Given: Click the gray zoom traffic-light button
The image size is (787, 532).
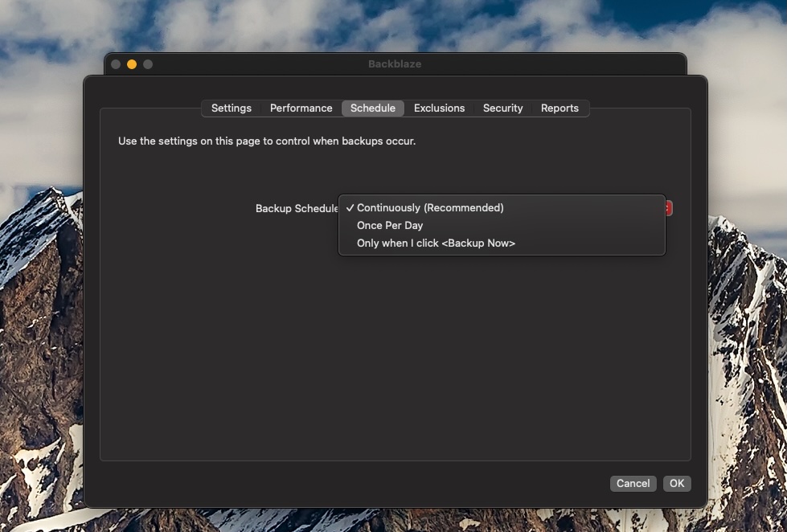Looking at the screenshot, I should point(146,63).
